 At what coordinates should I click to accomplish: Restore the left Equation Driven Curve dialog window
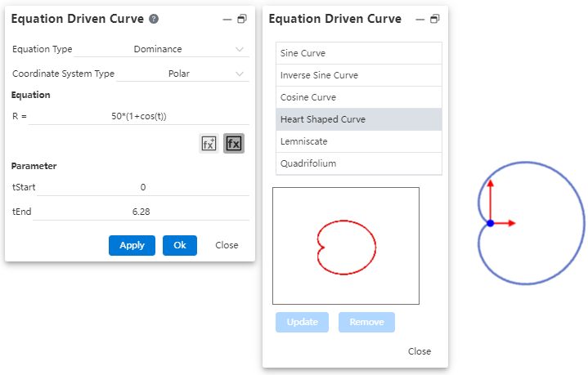(241, 19)
